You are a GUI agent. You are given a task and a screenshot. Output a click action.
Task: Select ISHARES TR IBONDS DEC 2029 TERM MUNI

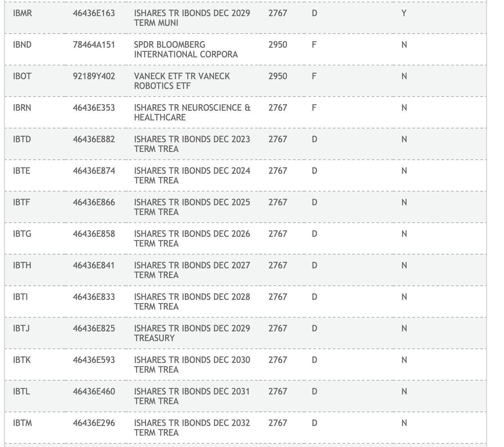coord(192,18)
